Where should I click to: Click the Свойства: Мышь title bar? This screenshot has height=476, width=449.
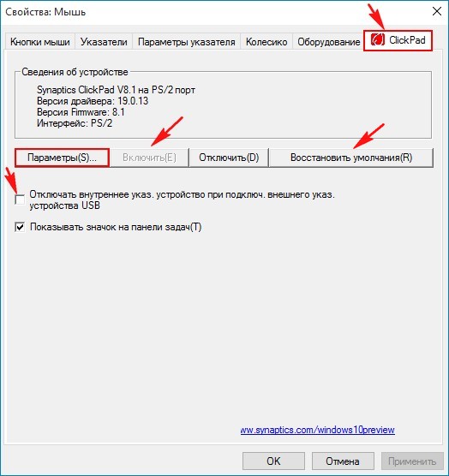pyautogui.click(x=213, y=12)
